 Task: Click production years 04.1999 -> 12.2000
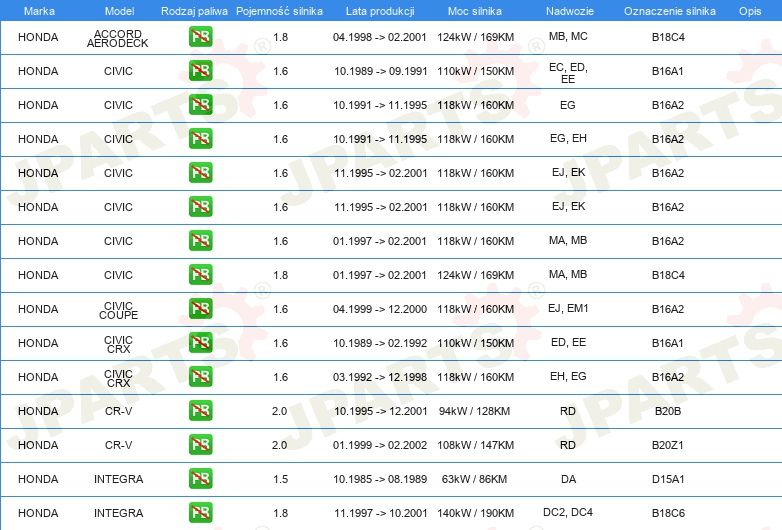(x=380, y=309)
